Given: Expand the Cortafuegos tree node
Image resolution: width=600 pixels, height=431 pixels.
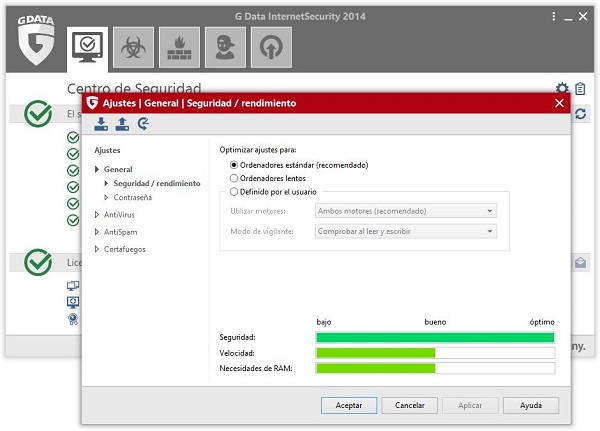Looking at the screenshot, I should [x=97, y=249].
